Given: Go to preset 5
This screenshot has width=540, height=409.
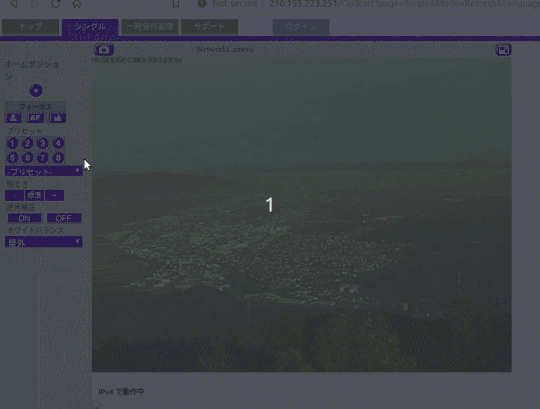Looking at the screenshot, I should click(x=12, y=158).
